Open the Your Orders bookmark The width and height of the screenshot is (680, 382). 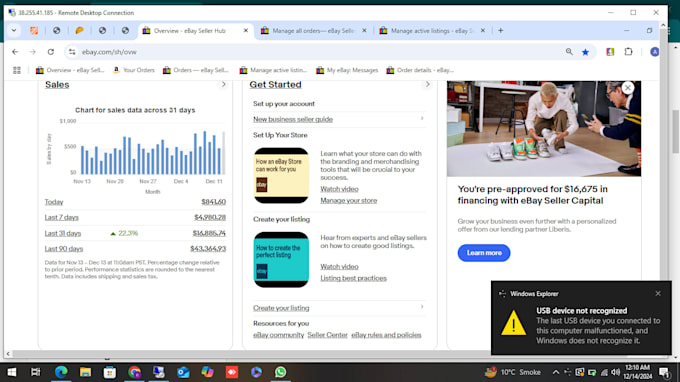[x=134, y=70]
